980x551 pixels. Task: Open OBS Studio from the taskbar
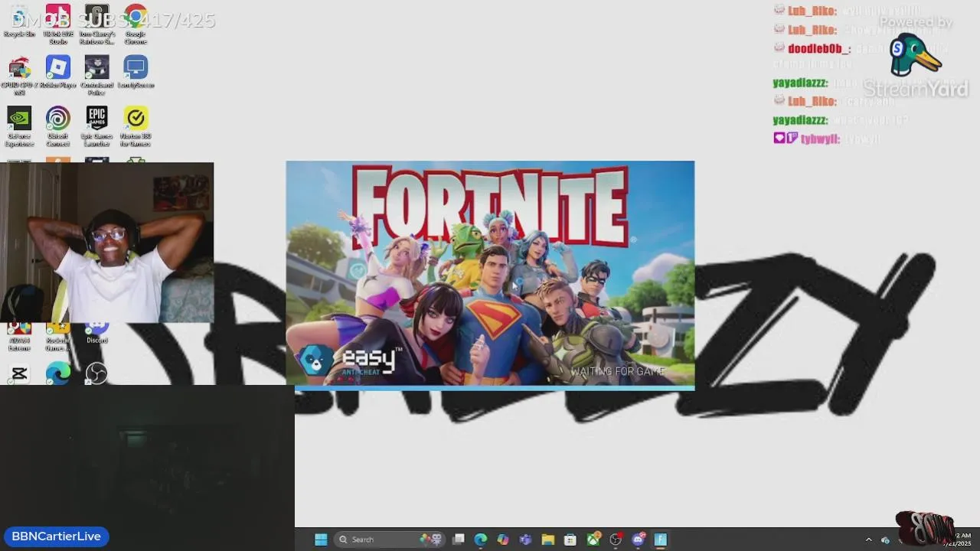tap(616, 540)
